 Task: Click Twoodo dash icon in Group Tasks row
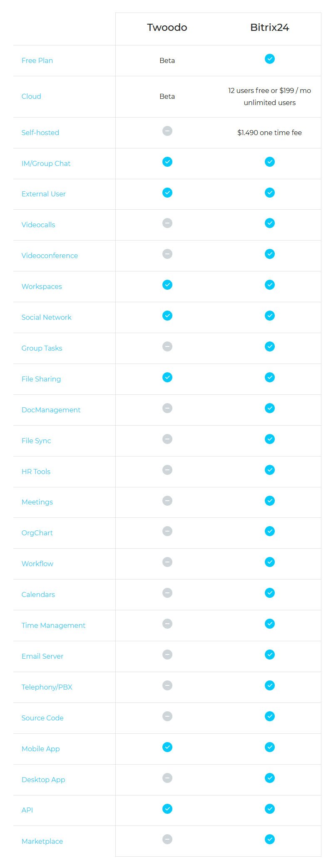point(167,346)
